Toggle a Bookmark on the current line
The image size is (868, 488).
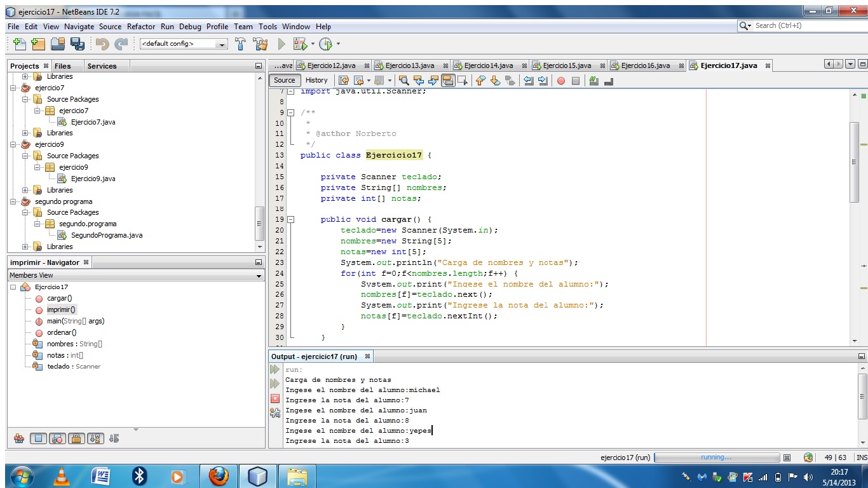click(x=512, y=81)
